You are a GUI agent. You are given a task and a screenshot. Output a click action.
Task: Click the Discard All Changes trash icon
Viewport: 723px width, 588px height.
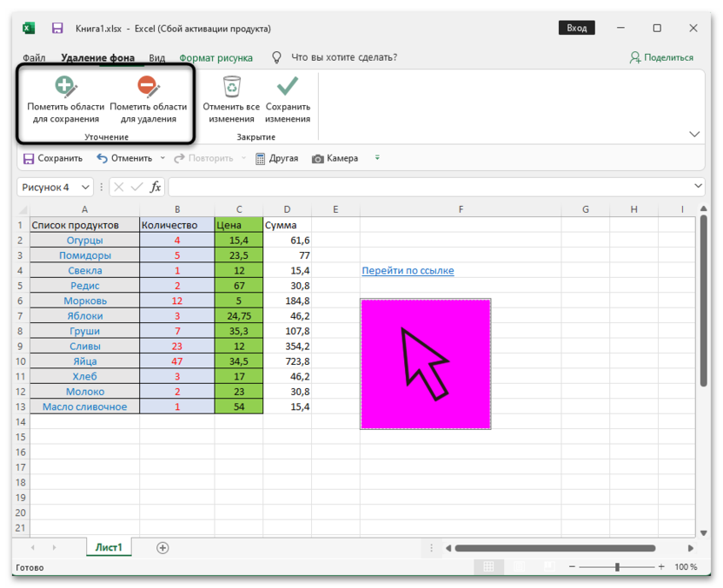pos(231,87)
